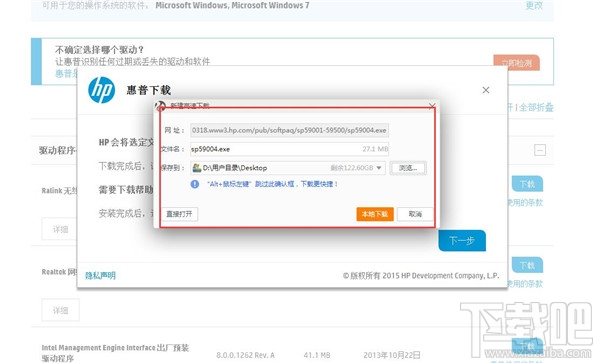Image resolution: width=600 pixels, height=363 pixels.
Task: Click the Alt+鼠标左键 tip text
Action: pyautogui.click(x=272, y=184)
